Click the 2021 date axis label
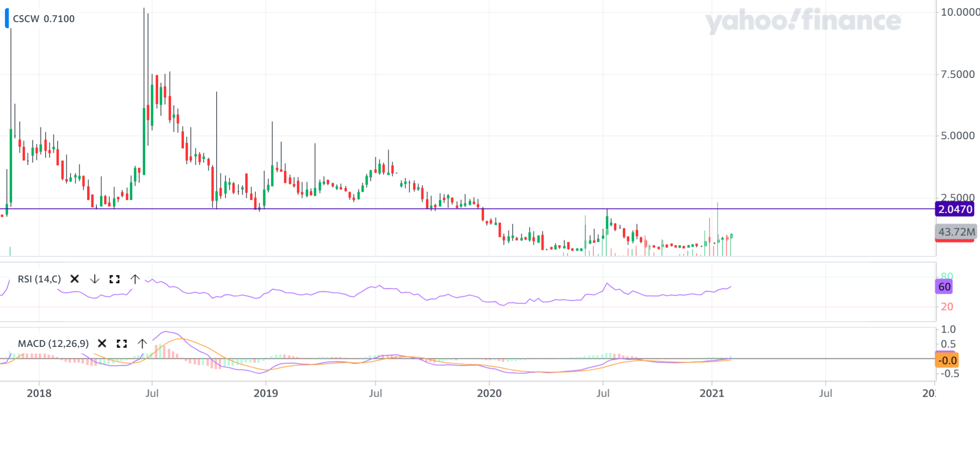 pos(712,393)
